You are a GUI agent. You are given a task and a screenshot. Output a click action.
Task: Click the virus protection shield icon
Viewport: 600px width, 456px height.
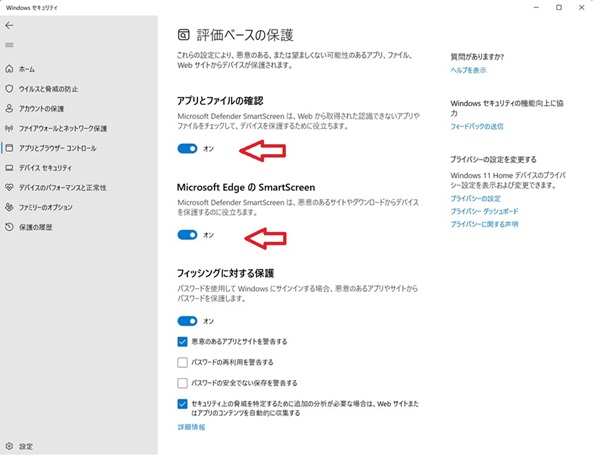coord(9,89)
